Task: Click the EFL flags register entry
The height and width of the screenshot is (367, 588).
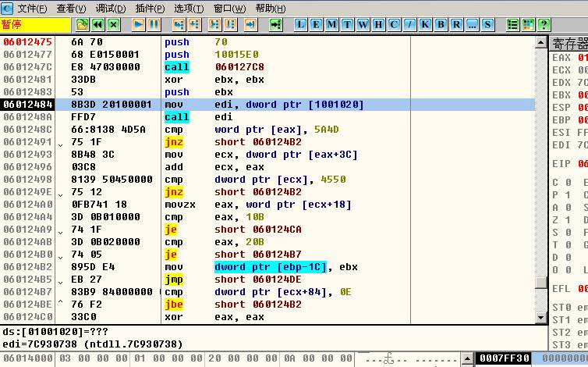Action: tap(569, 288)
